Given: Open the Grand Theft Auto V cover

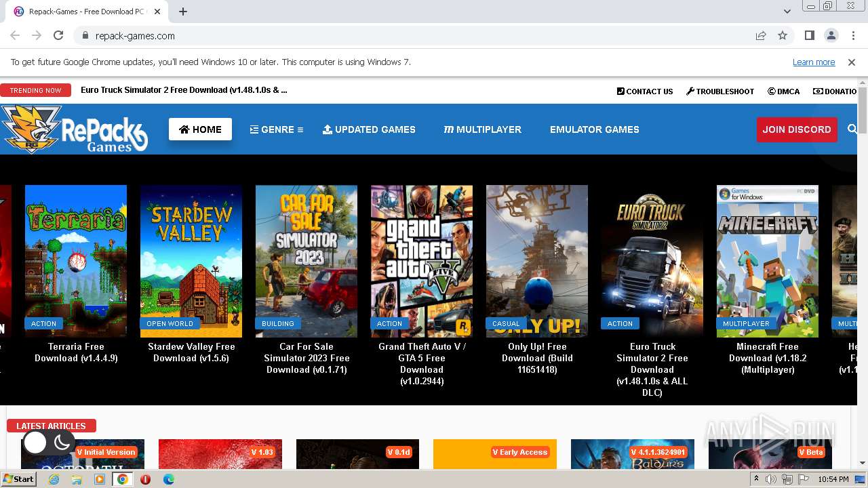Looking at the screenshot, I should coord(422,261).
